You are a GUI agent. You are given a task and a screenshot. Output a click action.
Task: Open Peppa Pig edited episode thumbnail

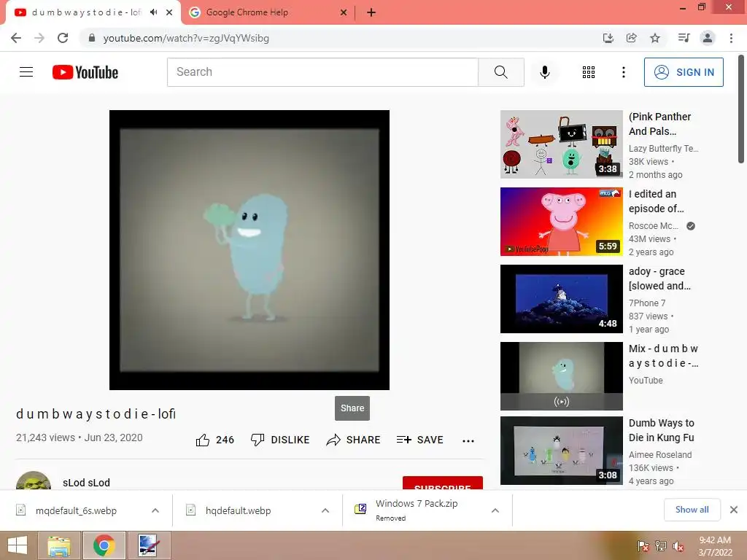pos(561,222)
